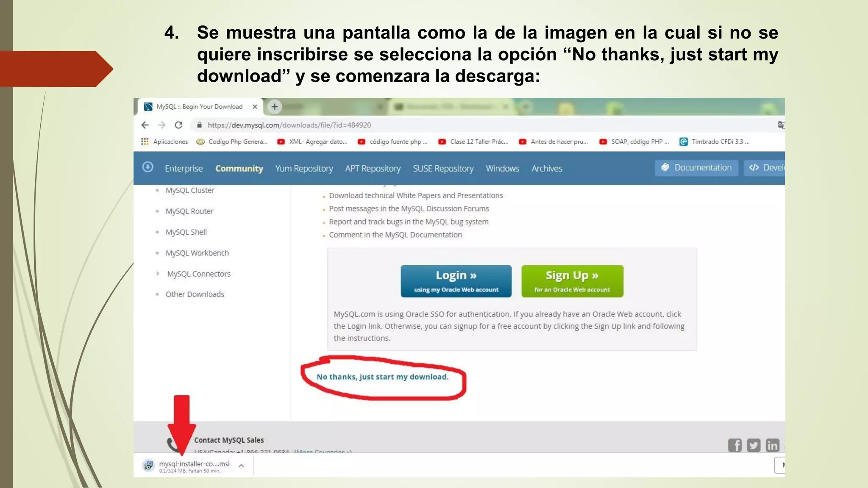Screen dimensions: 868x488
Task: Open the SUSE Repository menu item
Action: (443, 169)
